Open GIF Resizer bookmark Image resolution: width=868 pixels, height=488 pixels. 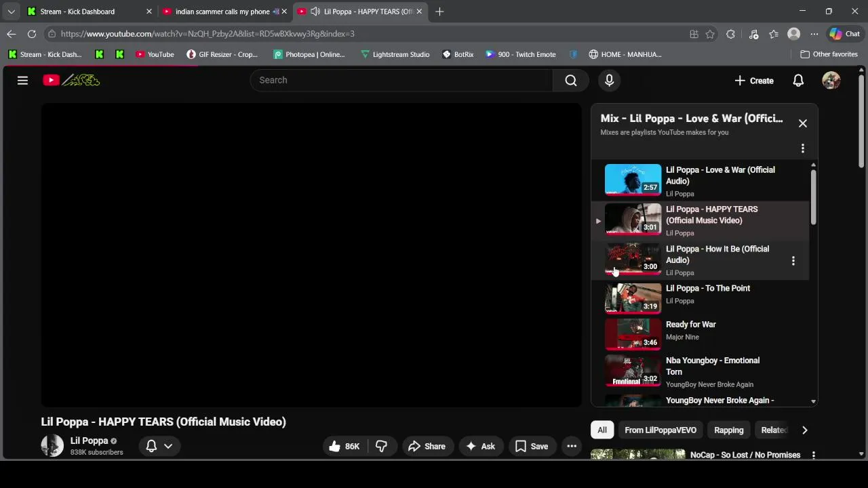click(x=222, y=54)
